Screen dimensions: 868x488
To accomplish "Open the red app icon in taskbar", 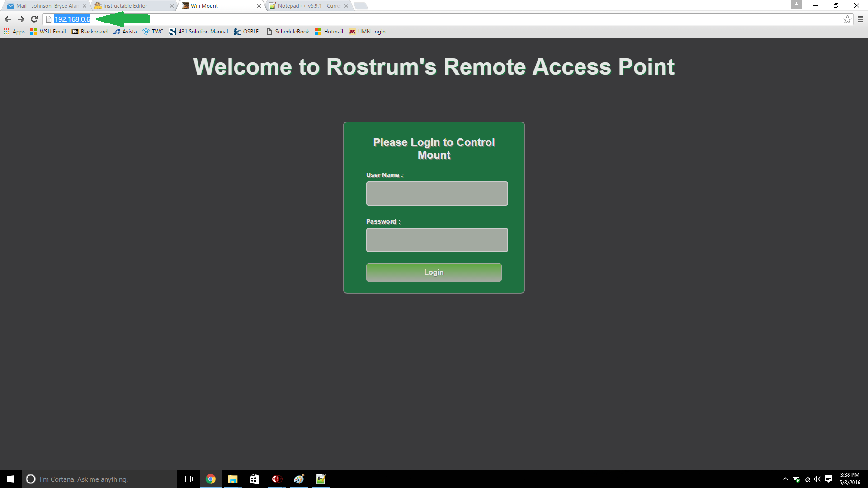I will coord(277,479).
